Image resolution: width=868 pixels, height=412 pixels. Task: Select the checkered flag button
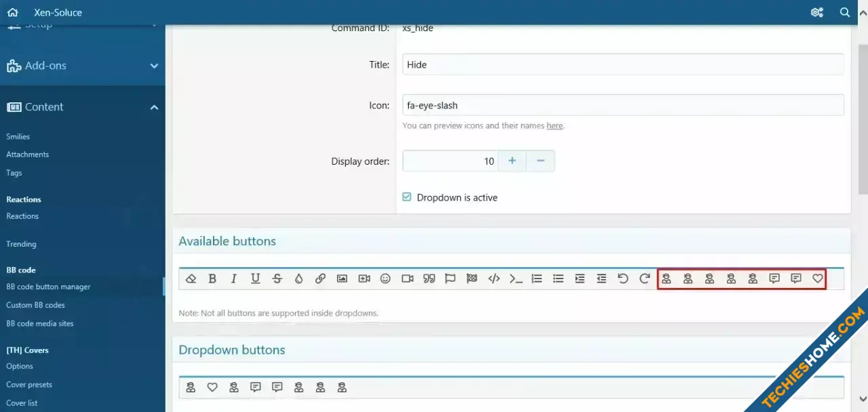(x=472, y=279)
